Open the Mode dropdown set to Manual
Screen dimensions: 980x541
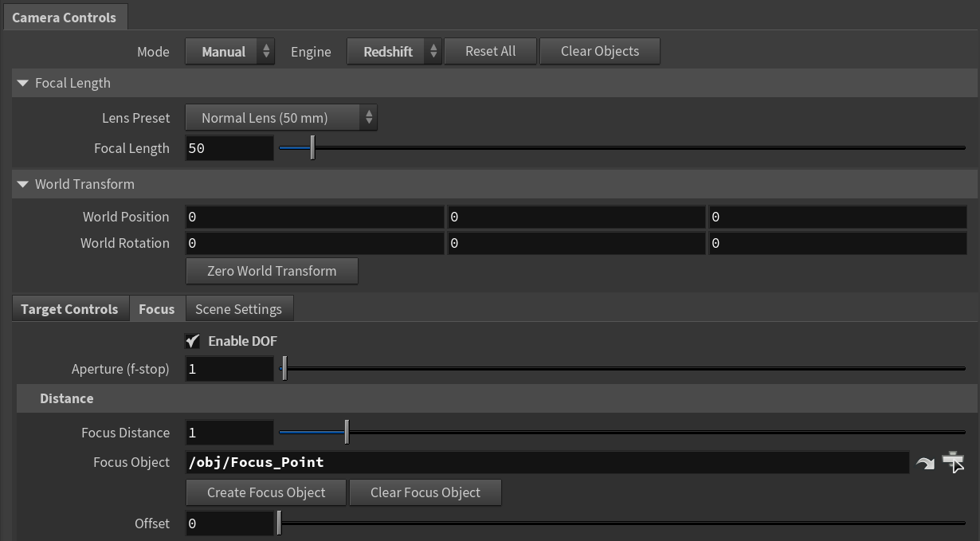pos(229,52)
